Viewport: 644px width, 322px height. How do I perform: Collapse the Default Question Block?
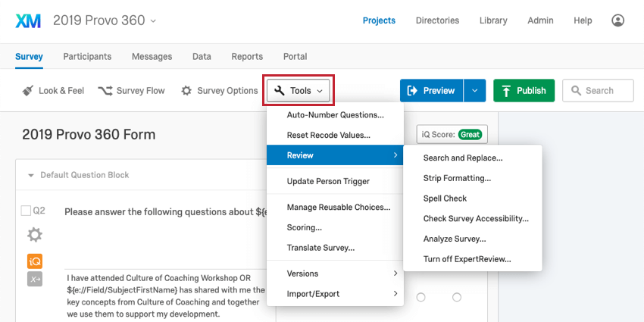point(31,175)
